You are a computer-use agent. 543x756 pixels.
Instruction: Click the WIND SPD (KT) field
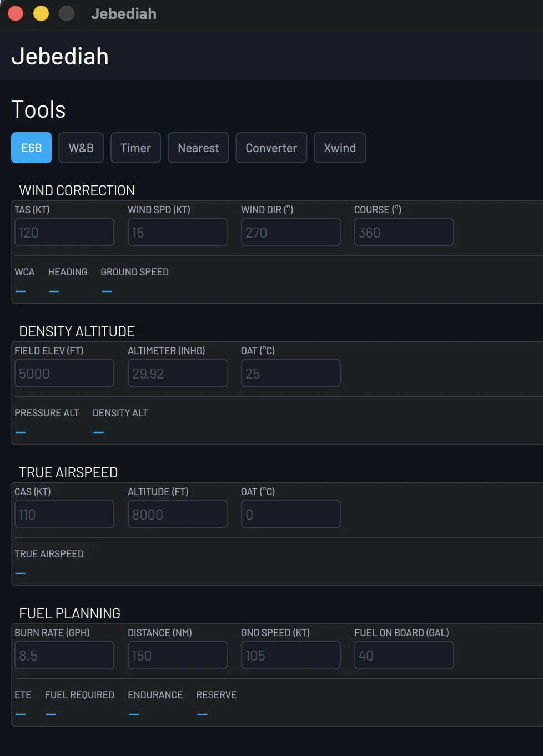click(177, 231)
